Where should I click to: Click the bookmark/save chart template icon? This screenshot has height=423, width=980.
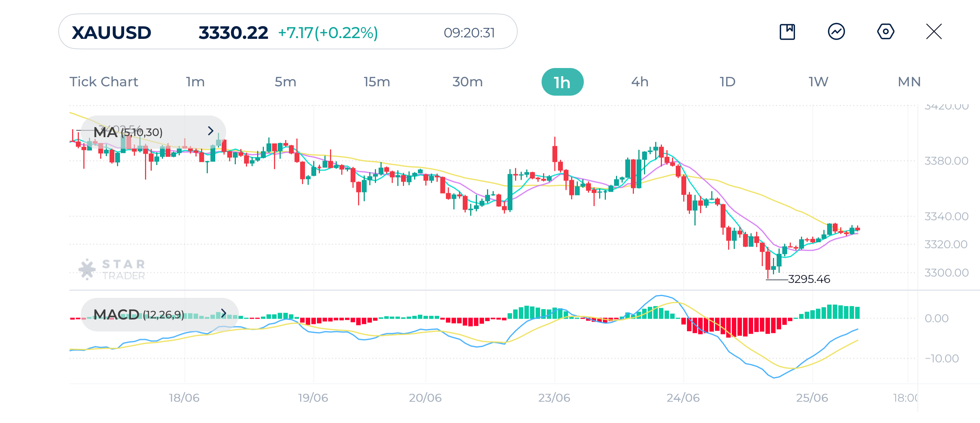click(788, 33)
